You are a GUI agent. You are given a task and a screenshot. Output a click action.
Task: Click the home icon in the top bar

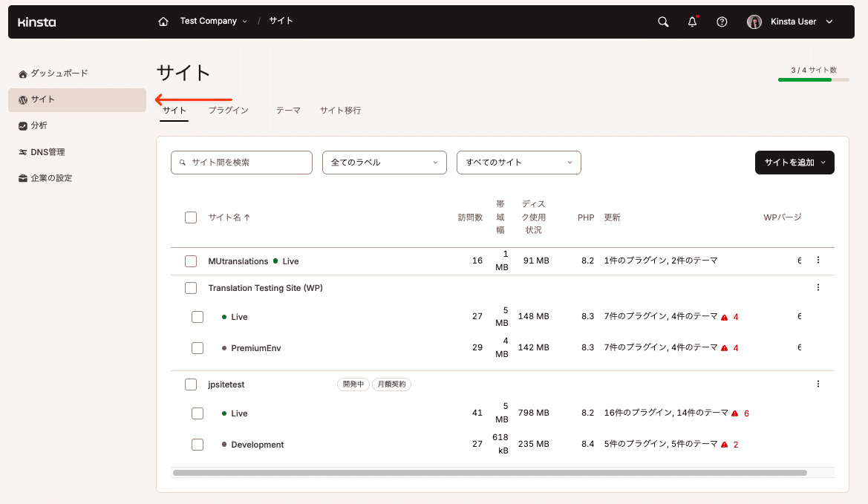[x=163, y=22]
